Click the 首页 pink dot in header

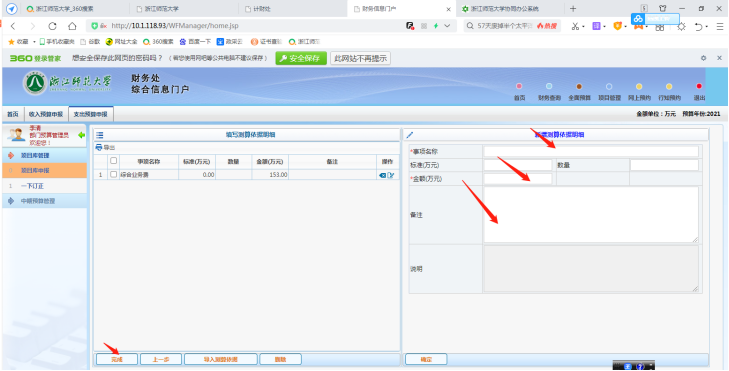tap(519, 86)
